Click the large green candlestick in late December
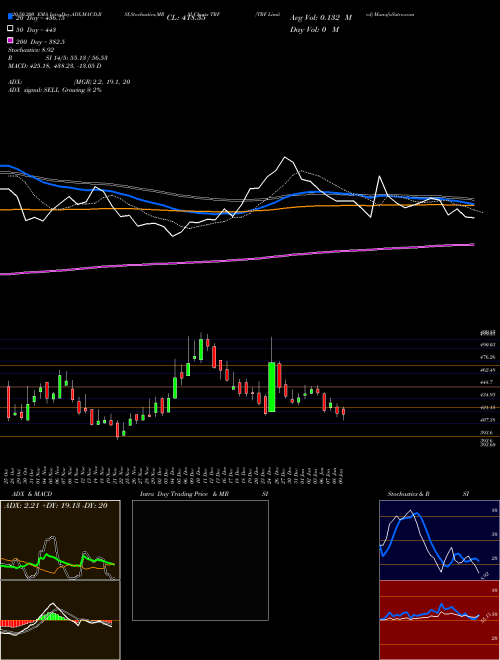The image size is (500, 660). [272, 387]
